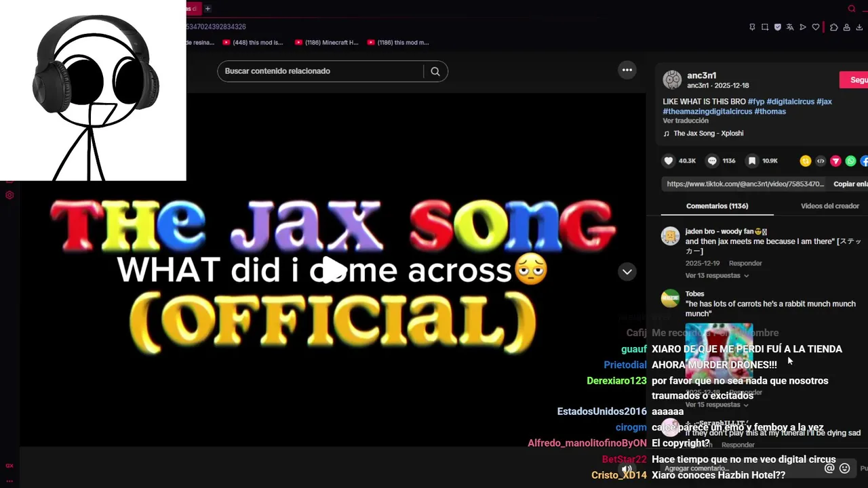Screen dimensions: 868x488
Task: Click the sidebar settings gear icon
Action: tap(9, 195)
